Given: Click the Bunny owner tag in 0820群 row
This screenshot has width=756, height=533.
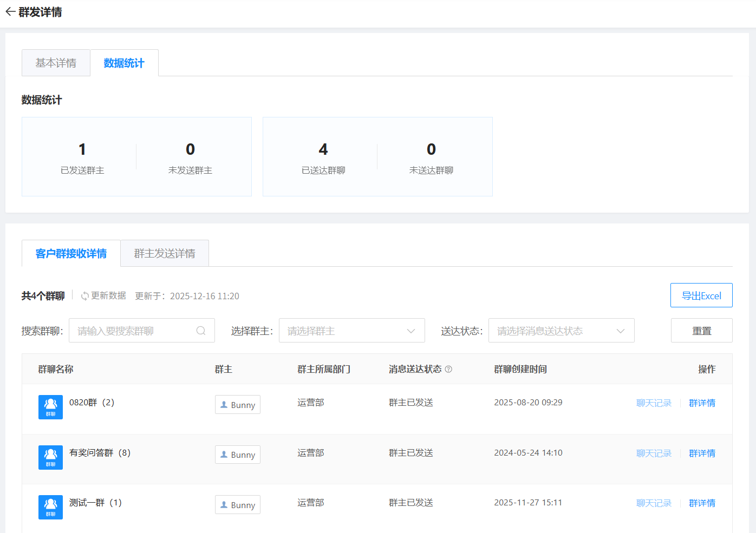Looking at the screenshot, I should 237,405.
